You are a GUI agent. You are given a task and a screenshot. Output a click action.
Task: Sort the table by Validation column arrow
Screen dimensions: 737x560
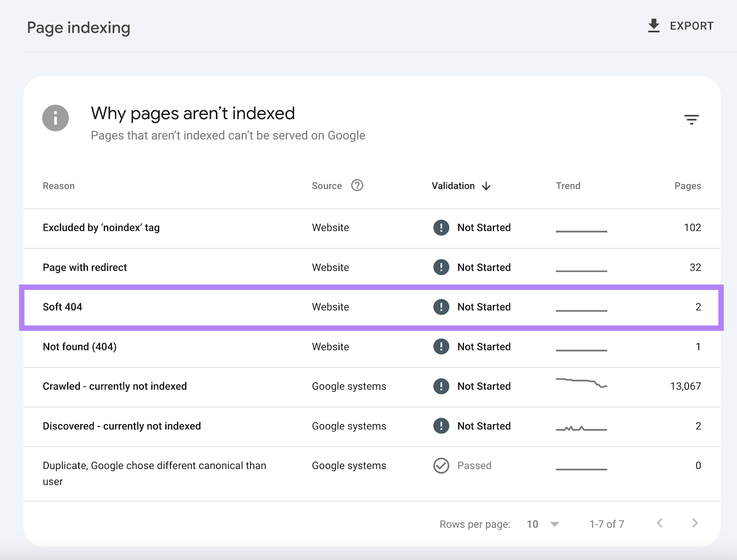[486, 186]
